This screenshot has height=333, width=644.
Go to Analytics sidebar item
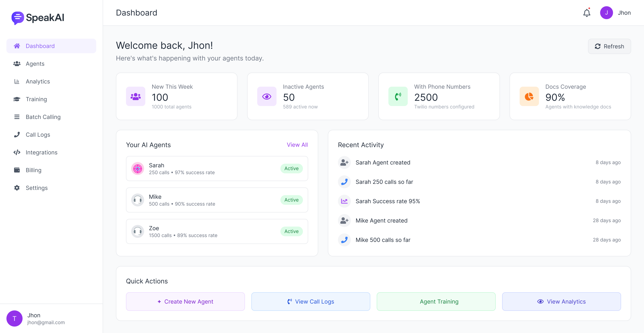pos(38,81)
